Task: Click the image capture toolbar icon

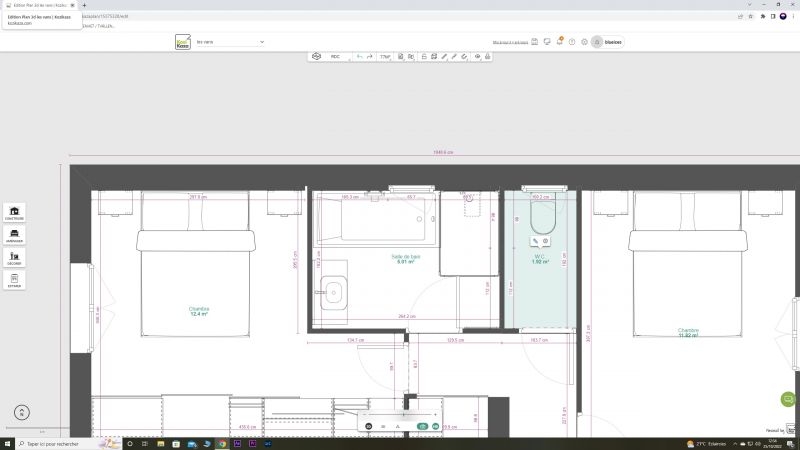Action: pyautogui.click(x=434, y=57)
